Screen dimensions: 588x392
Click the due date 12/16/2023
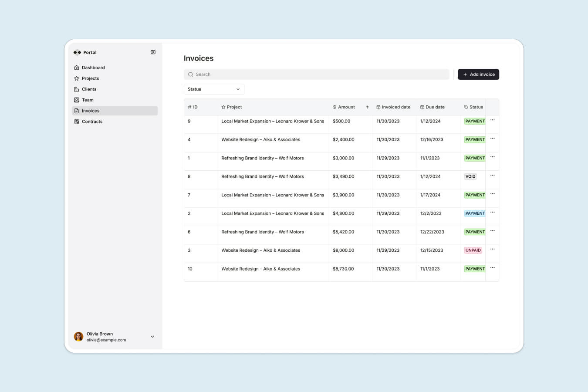[x=432, y=140]
